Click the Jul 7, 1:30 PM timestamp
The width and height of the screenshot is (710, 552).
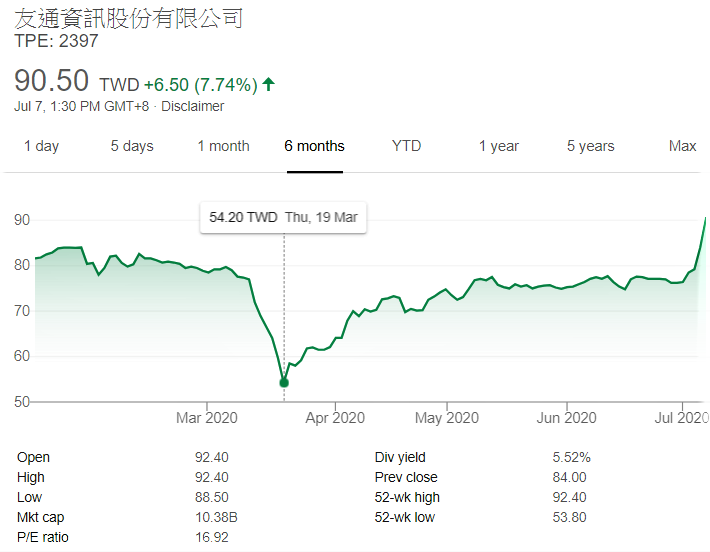coord(82,106)
